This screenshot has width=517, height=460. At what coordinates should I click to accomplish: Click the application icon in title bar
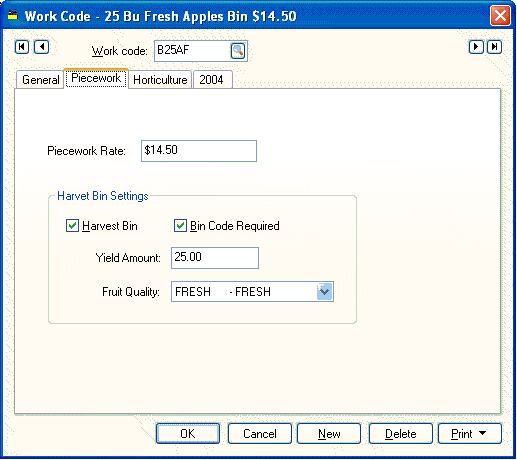[x=13, y=15]
